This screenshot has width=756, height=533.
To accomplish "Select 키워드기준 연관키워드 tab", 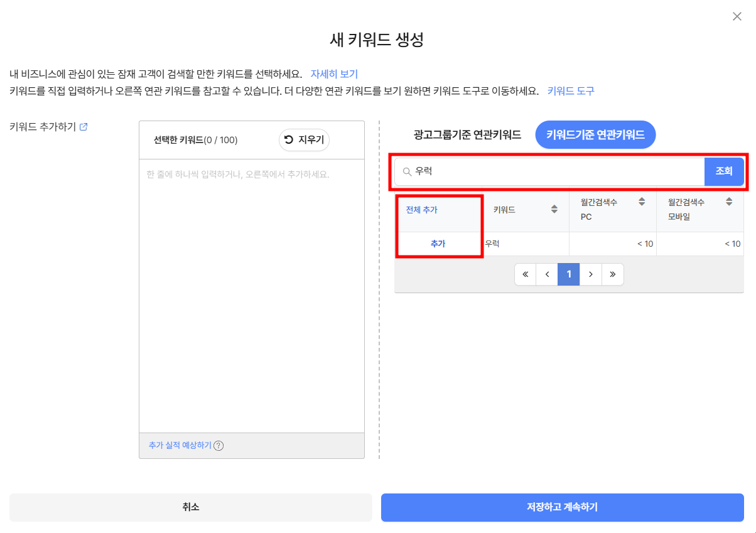I will click(x=595, y=134).
